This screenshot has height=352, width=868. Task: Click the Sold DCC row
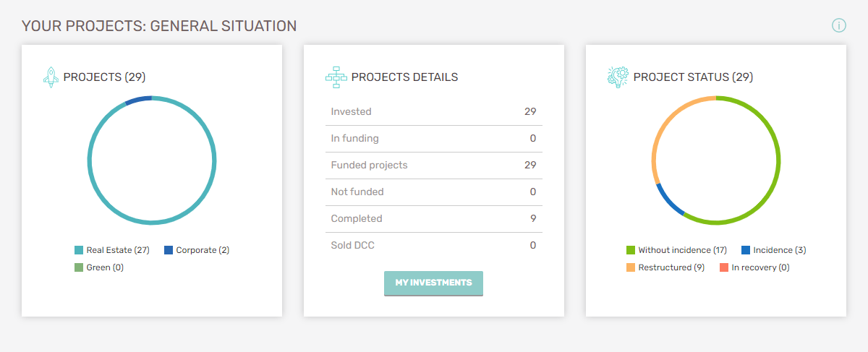pyautogui.click(x=434, y=246)
